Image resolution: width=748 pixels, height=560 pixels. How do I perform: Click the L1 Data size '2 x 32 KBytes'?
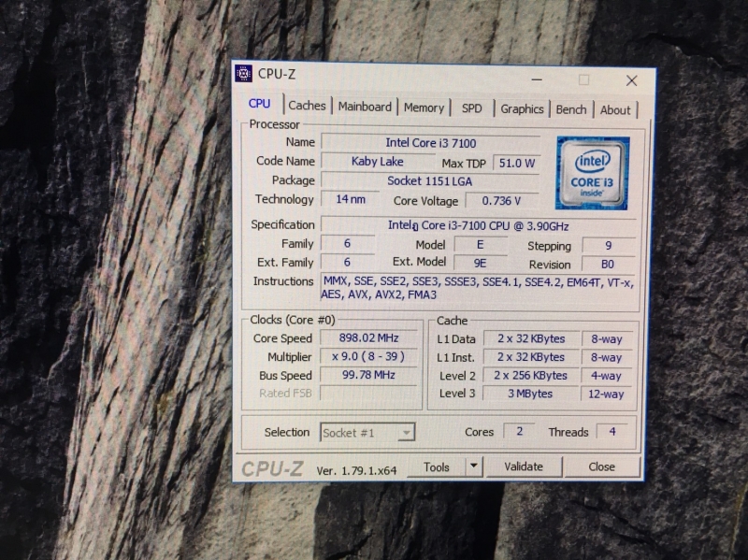[x=531, y=338]
